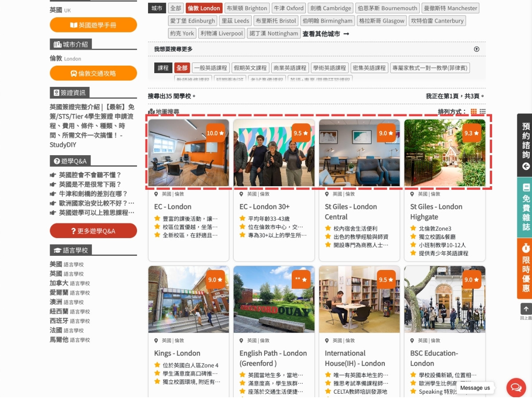Open St Giles - London Highgate title
The width and height of the screenshot is (532, 399).
click(x=436, y=212)
